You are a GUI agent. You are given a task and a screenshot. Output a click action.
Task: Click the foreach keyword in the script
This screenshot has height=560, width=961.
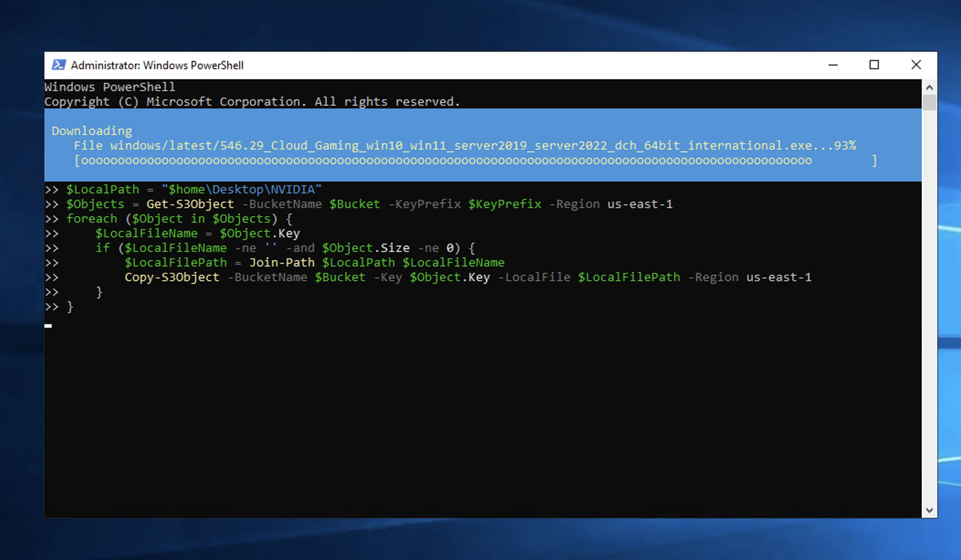tap(92, 219)
